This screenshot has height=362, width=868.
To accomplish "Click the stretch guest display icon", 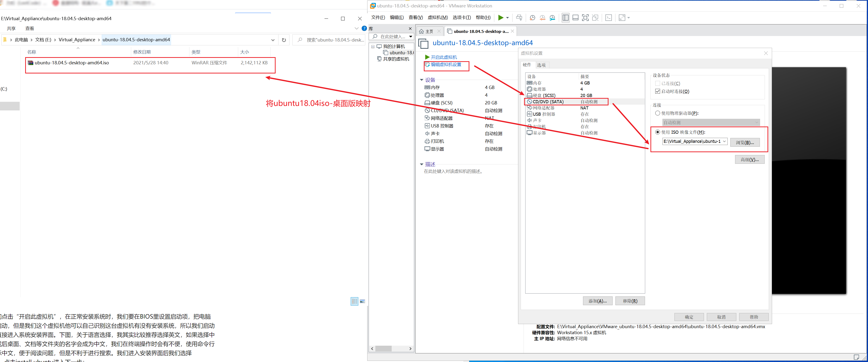I will click(622, 18).
